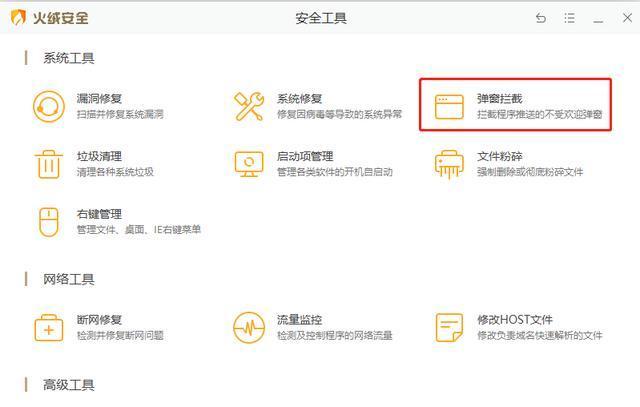
Task: Open the list menu icon in title bar
Action: pos(569,18)
